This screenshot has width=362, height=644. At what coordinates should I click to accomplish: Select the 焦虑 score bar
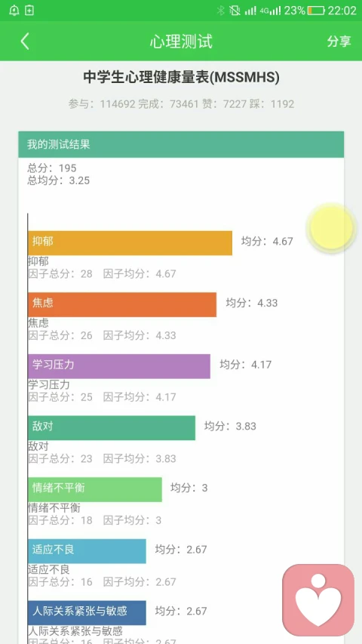tap(122, 305)
